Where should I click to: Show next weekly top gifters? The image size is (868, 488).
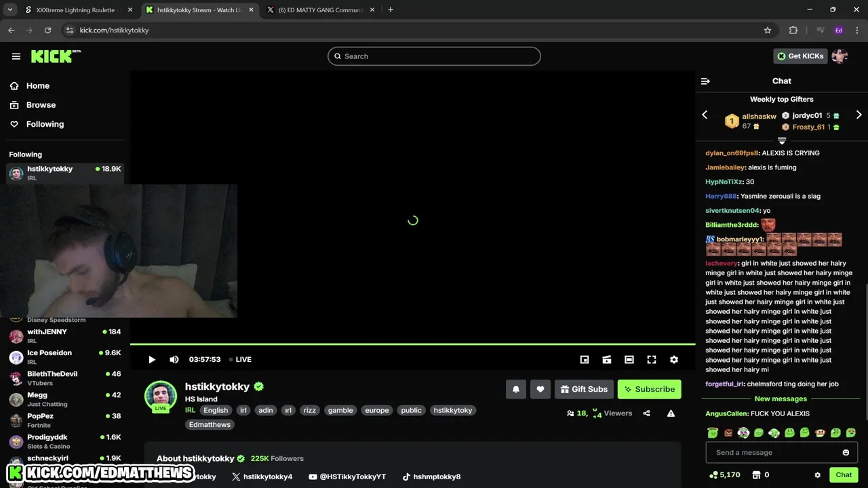(859, 115)
